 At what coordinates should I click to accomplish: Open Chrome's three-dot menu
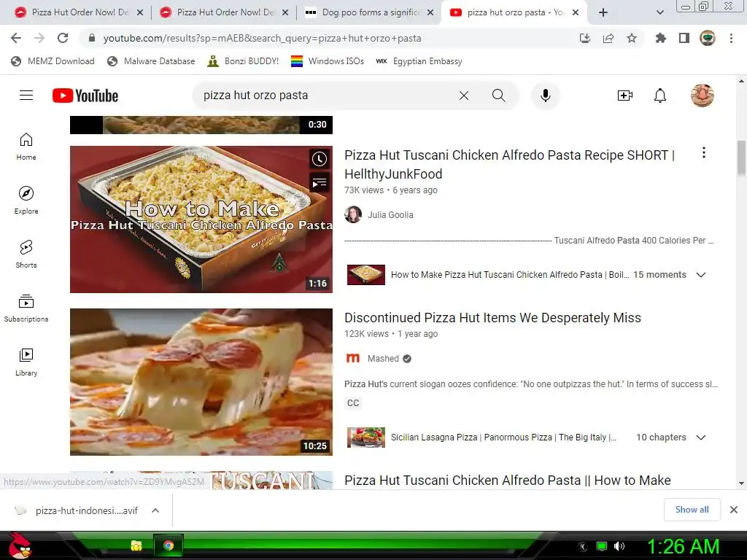(x=731, y=38)
